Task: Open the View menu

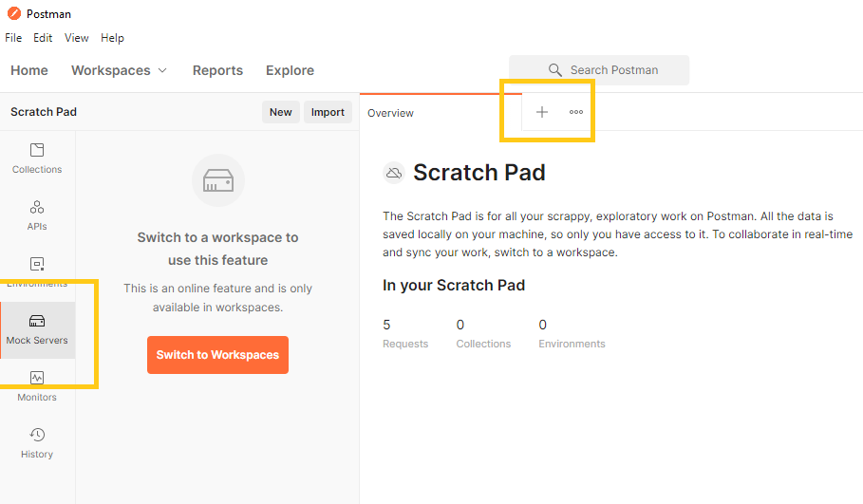Action: click(x=76, y=38)
